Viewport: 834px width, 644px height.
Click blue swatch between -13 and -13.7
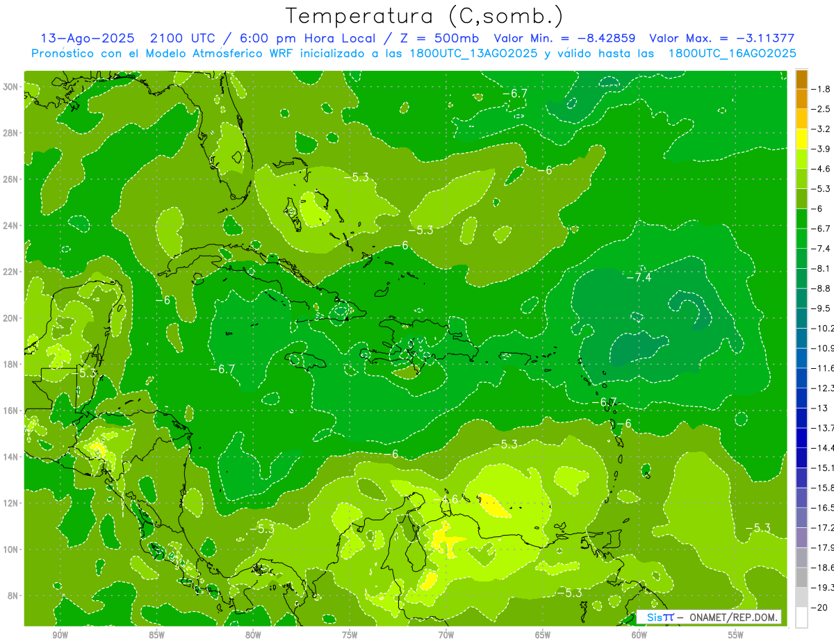801,418
